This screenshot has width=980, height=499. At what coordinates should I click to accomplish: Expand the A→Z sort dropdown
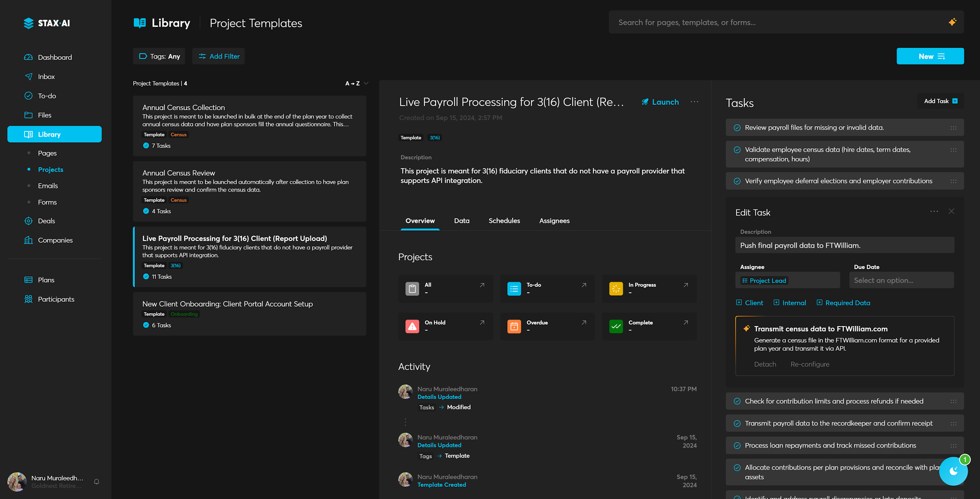coord(356,84)
